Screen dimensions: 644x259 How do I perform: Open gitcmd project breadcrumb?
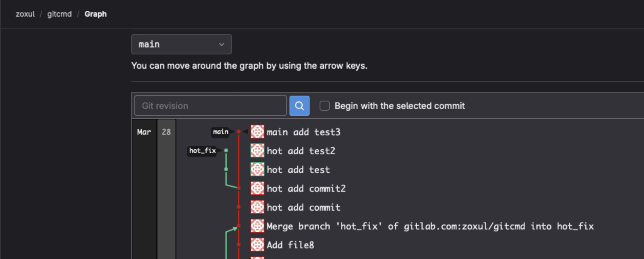click(x=59, y=14)
